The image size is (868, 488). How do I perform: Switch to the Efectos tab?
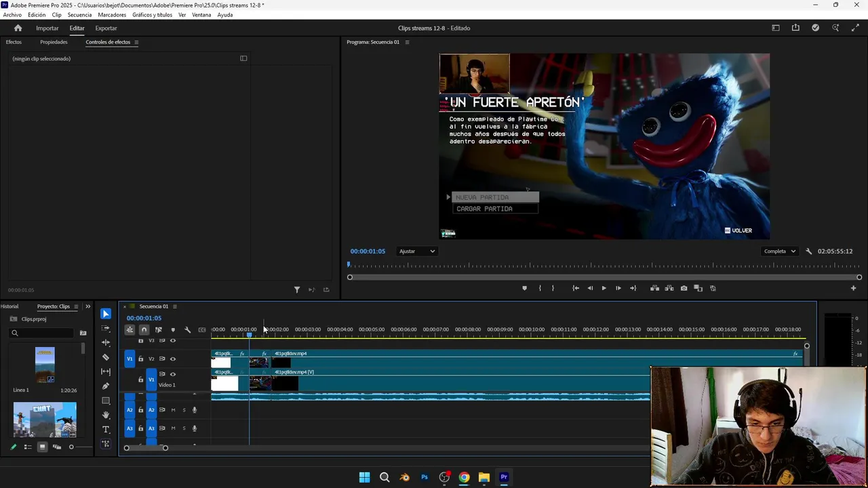point(14,42)
